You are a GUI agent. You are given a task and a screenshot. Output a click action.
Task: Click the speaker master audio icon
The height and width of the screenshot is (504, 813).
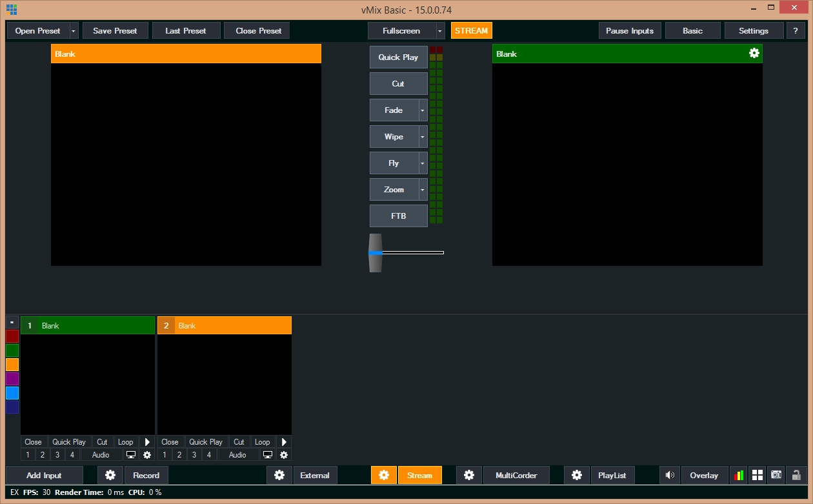(670, 476)
